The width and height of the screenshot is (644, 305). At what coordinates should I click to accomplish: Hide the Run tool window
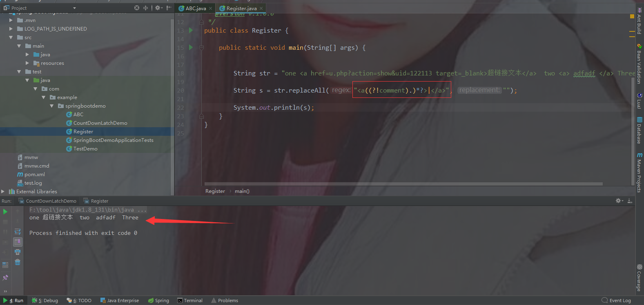click(630, 201)
